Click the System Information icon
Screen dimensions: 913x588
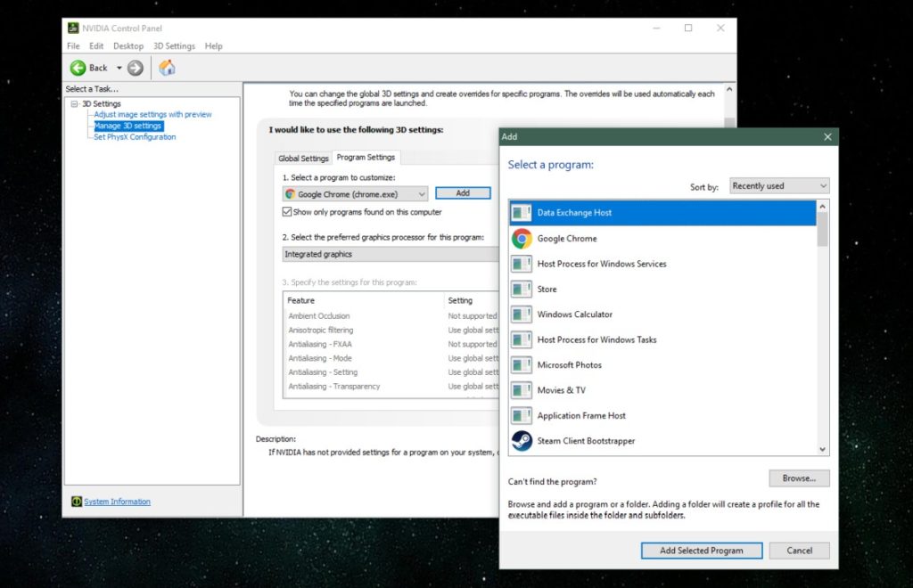pos(76,502)
